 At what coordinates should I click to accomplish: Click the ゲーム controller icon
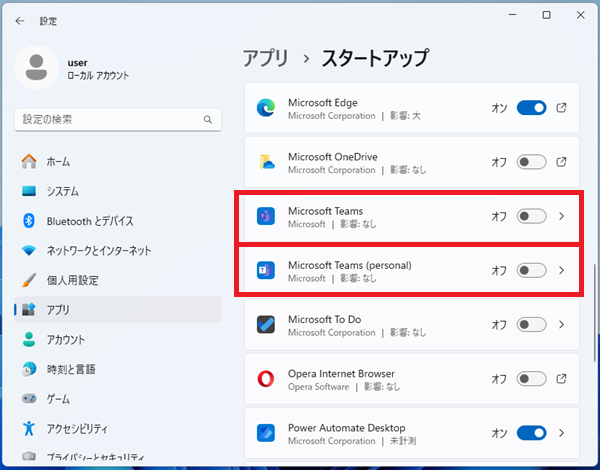[x=29, y=399]
